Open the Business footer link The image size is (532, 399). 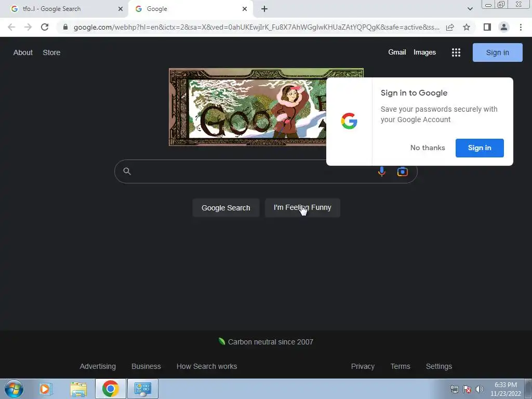pos(146,366)
